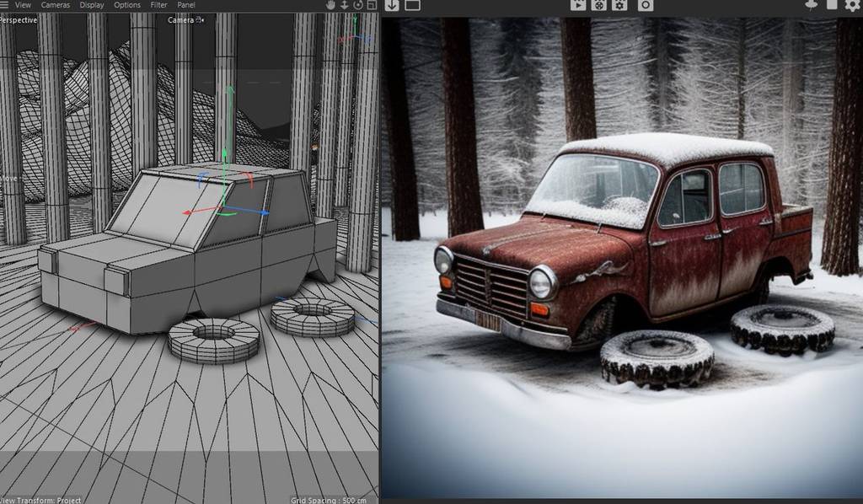Screen dimensions: 863x504
Task: Open the Cameras menu
Action: 56,5
